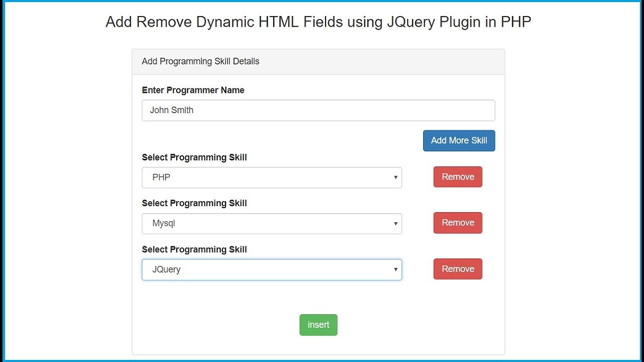Remove the PHP skill row
Viewport: 644px width, 362px height.
(458, 177)
